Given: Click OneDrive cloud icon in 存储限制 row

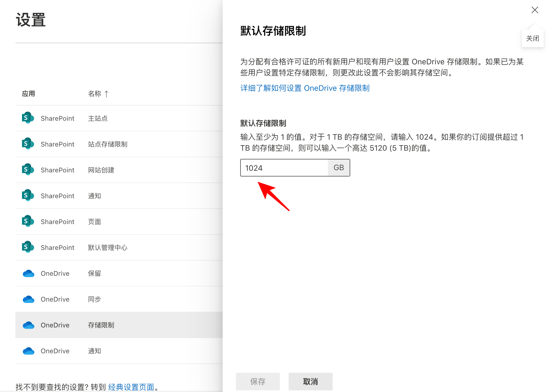Looking at the screenshot, I should click(x=28, y=325).
